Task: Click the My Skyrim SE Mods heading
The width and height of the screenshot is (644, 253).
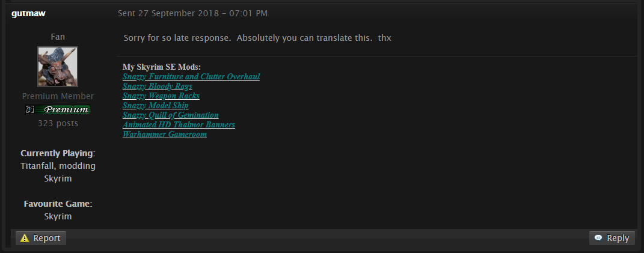Action: pos(161,67)
